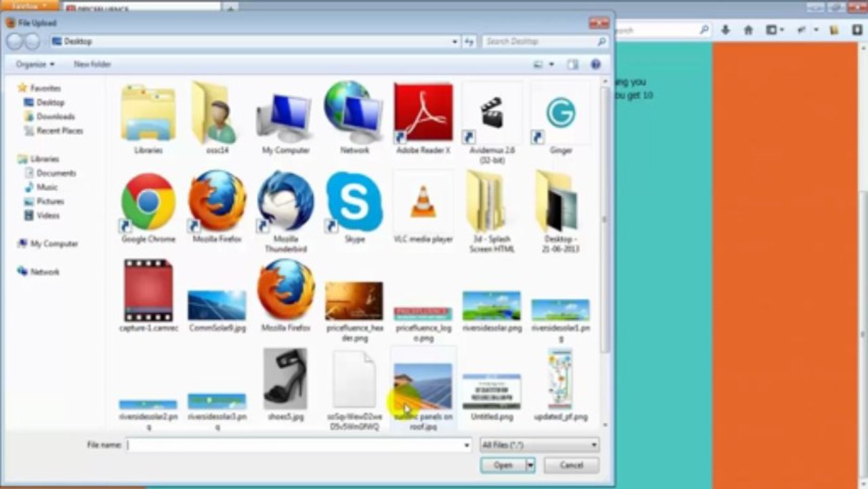868x489 pixels.
Task: Select the updated_pf.png file
Action: point(561,384)
